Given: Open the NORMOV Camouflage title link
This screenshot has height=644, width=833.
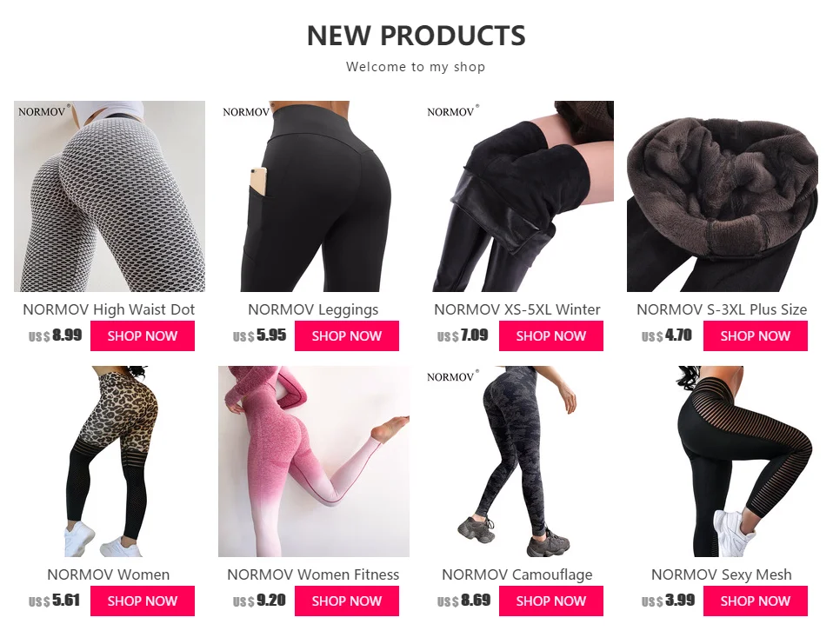Looking at the screenshot, I should pyautogui.click(x=516, y=574).
